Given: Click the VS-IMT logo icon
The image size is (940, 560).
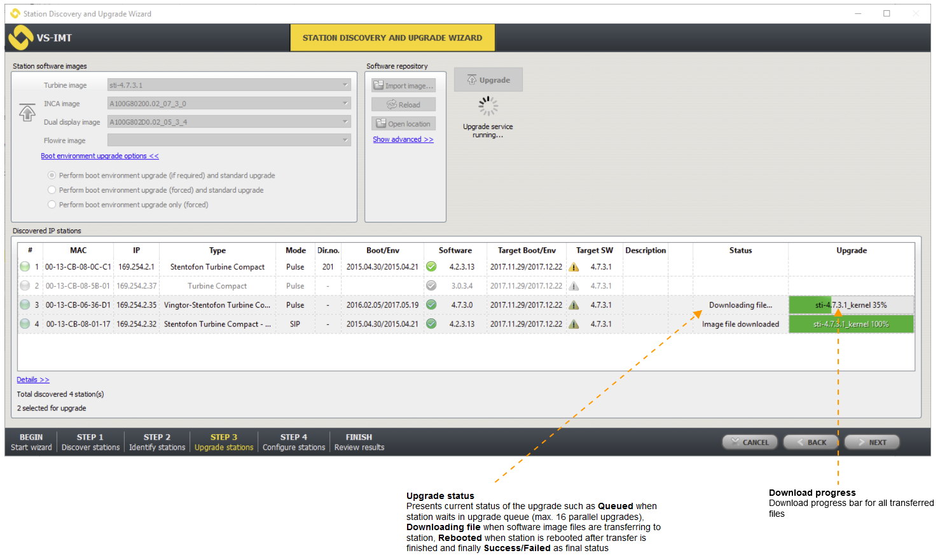Looking at the screenshot, I should coord(20,38).
